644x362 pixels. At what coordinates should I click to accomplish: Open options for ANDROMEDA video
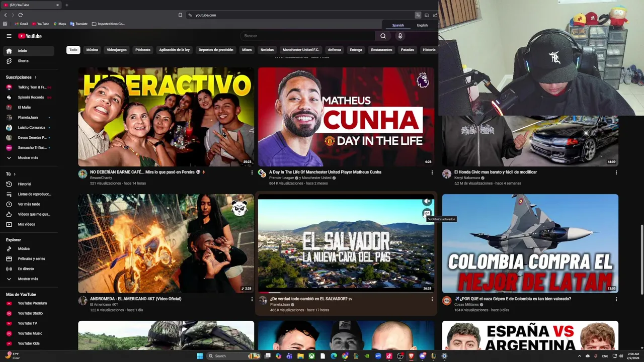(x=252, y=299)
